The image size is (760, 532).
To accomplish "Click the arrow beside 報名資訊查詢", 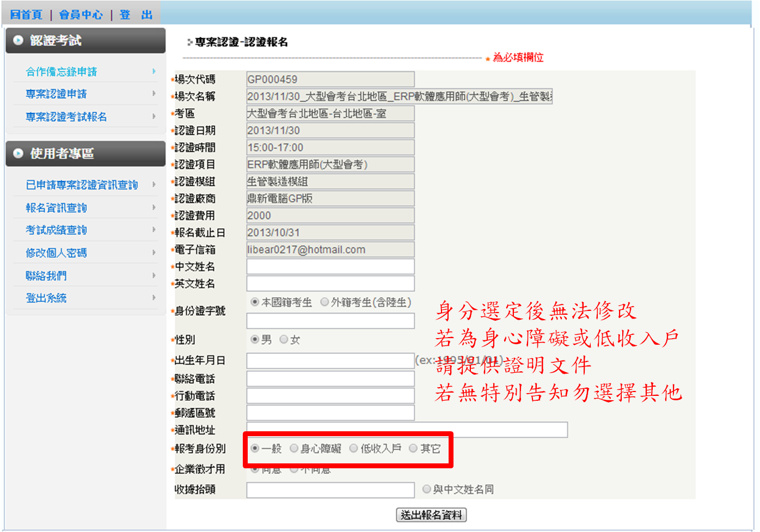I will 154,207.
